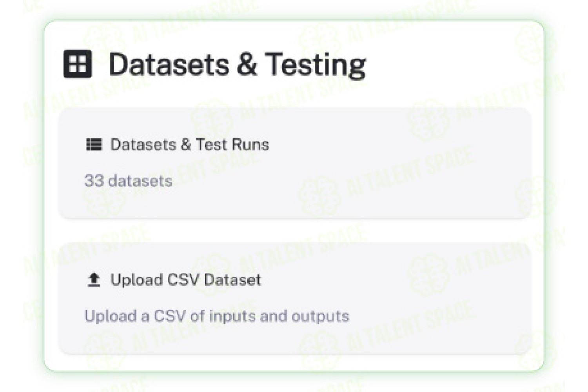Click the CSV word in Upload CSV Dataset

tap(184, 280)
